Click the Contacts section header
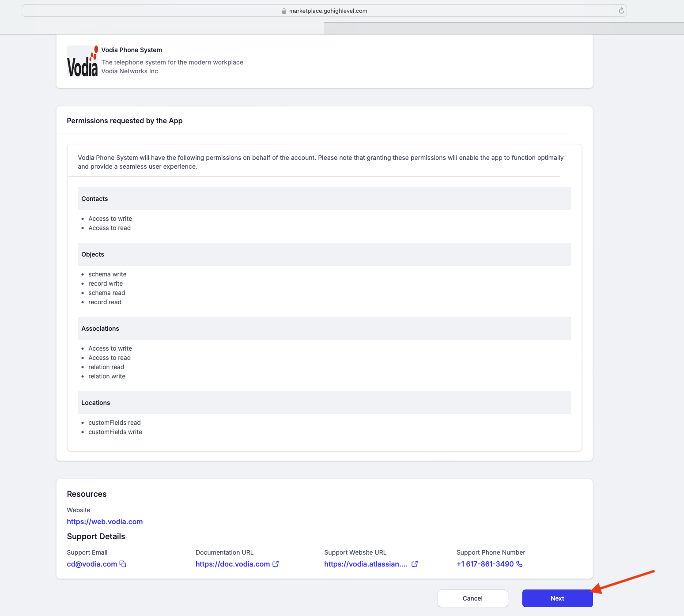Viewport: 684px width, 616px height. click(324, 199)
